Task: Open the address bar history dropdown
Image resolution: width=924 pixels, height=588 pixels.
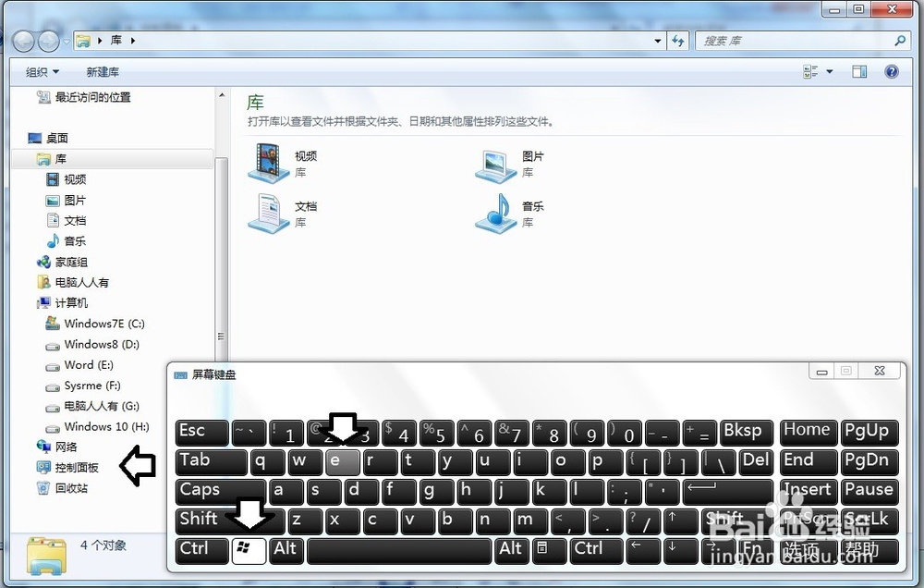Action: [x=657, y=41]
